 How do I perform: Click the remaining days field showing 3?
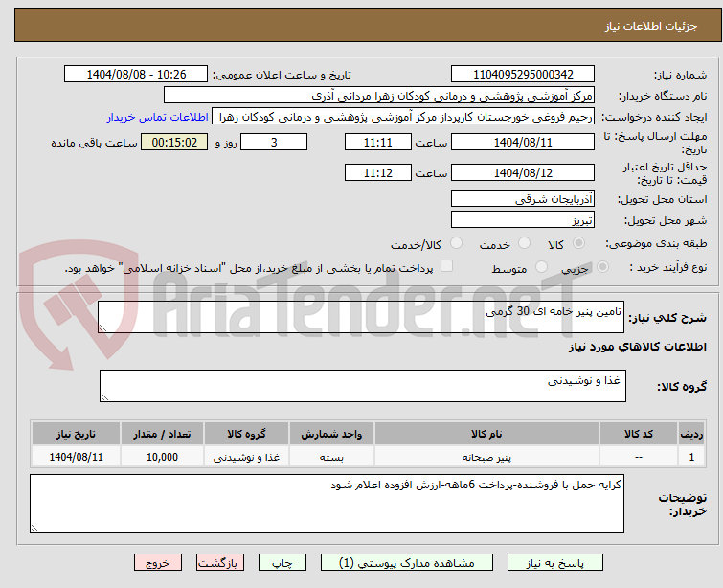(274, 142)
